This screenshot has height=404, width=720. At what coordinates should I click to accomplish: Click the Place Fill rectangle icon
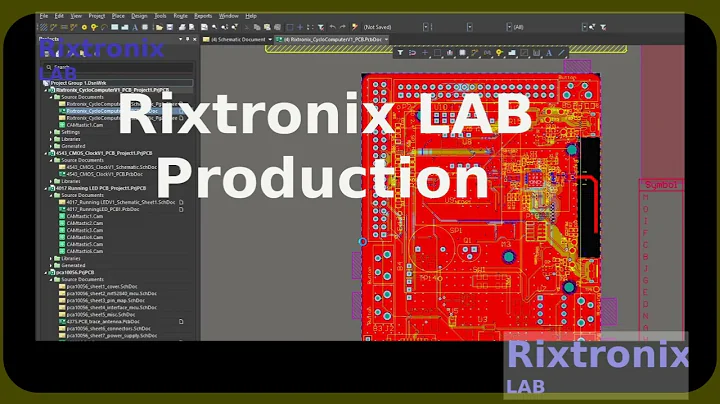pyautogui.click(x=115, y=27)
